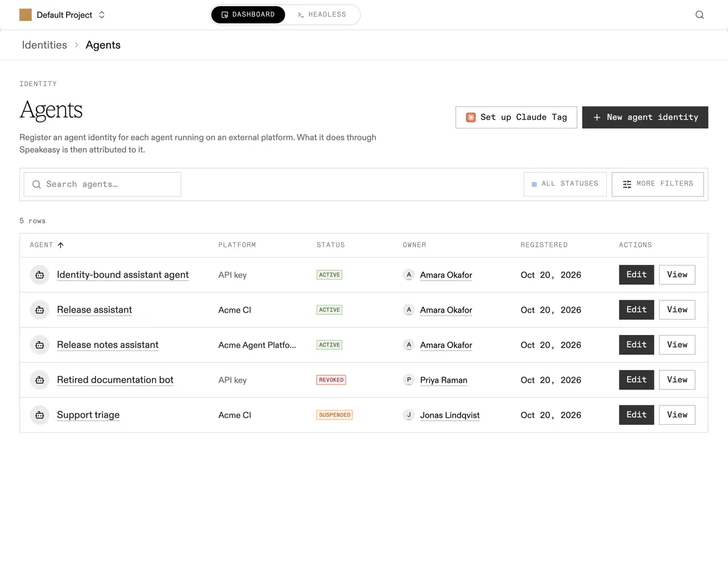The image size is (728, 584).
Task: Open the All Statuses filter dropdown
Action: coord(565,184)
